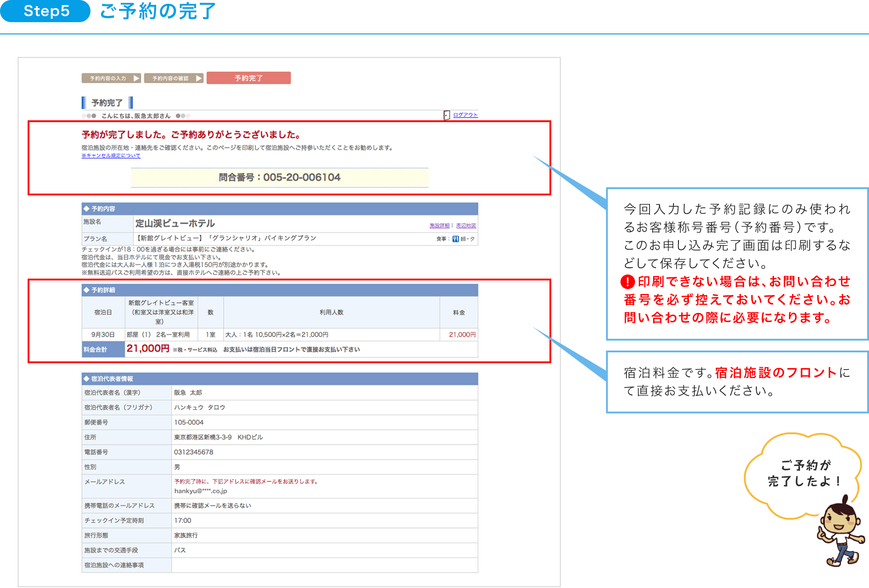
Task: Click the arrow on 予約内容の確認 step
Action: tap(199, 78)
